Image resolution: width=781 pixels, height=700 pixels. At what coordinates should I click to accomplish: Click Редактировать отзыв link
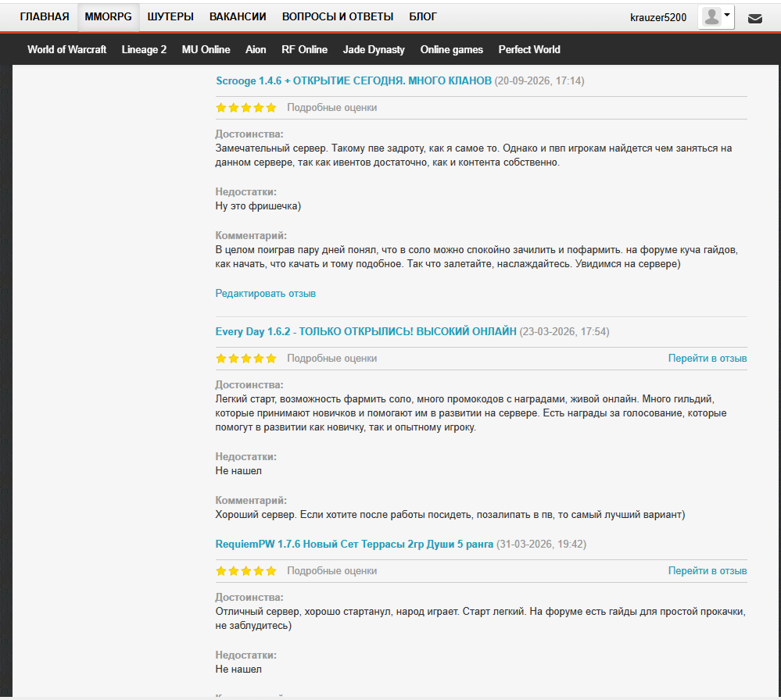tap(266, 294)
